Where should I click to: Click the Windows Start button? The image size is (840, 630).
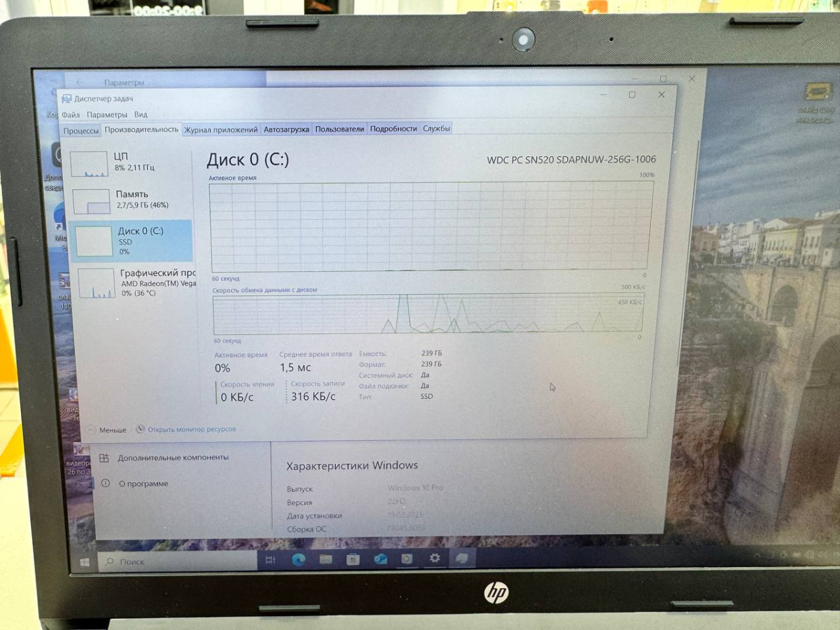[x=85, y=561]
